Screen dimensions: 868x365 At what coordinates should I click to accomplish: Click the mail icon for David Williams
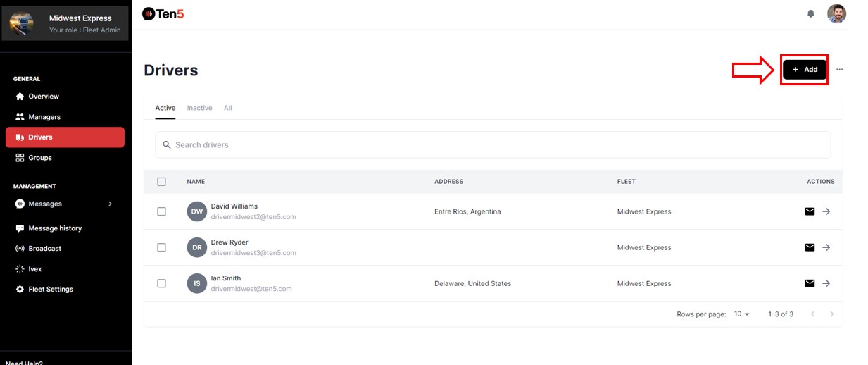(x=810, y=211)
